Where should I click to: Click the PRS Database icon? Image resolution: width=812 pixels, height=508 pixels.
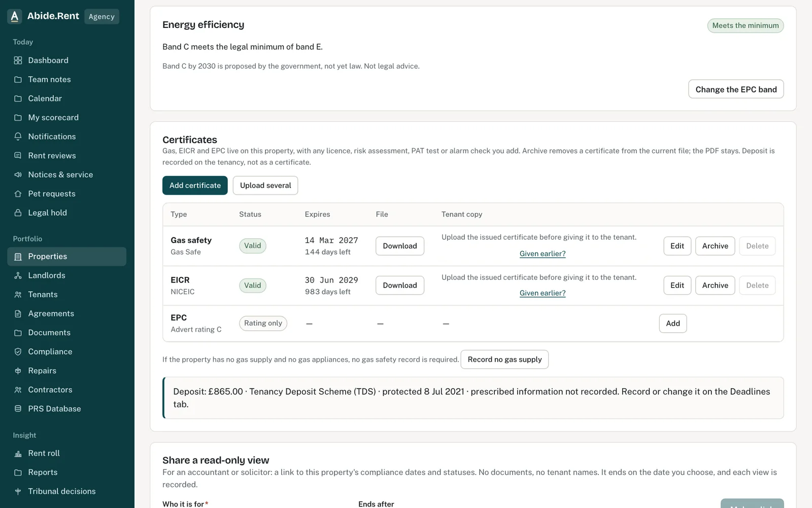tap(18, 409)
